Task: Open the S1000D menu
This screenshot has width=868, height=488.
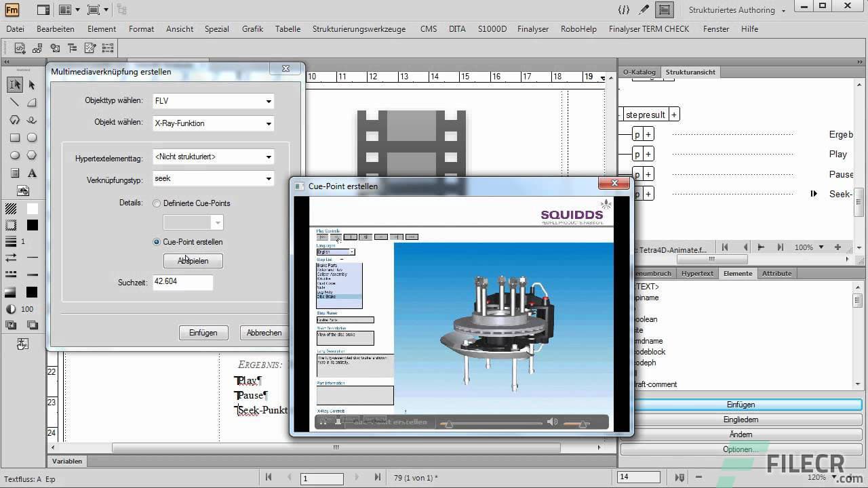Action: (492, 29)
